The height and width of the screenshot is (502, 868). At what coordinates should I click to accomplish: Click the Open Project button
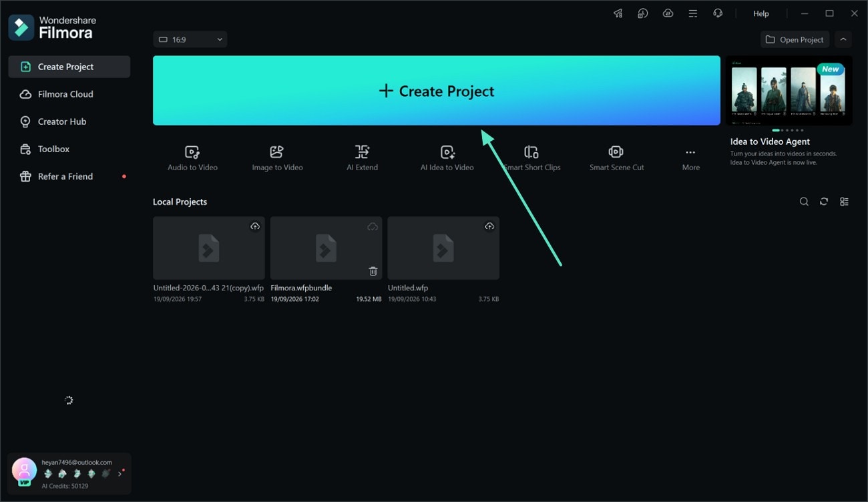click(795, 39)
